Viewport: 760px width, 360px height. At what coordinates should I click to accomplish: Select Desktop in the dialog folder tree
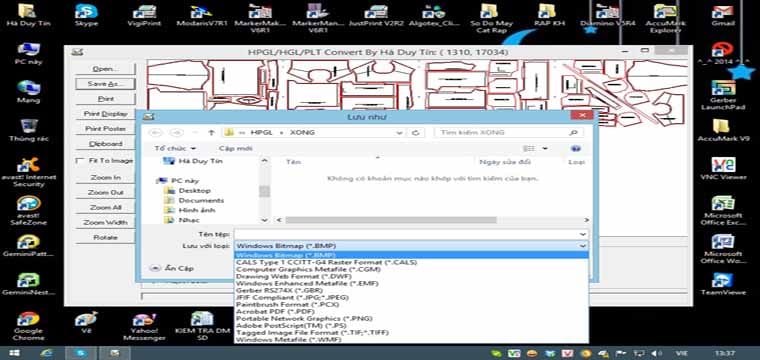[194, 190]
